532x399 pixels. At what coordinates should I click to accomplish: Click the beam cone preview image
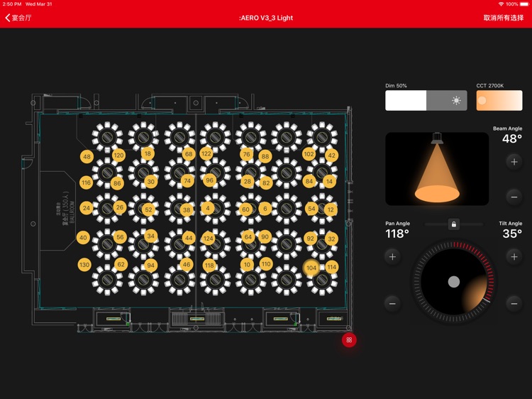click(x=437, y=169)
